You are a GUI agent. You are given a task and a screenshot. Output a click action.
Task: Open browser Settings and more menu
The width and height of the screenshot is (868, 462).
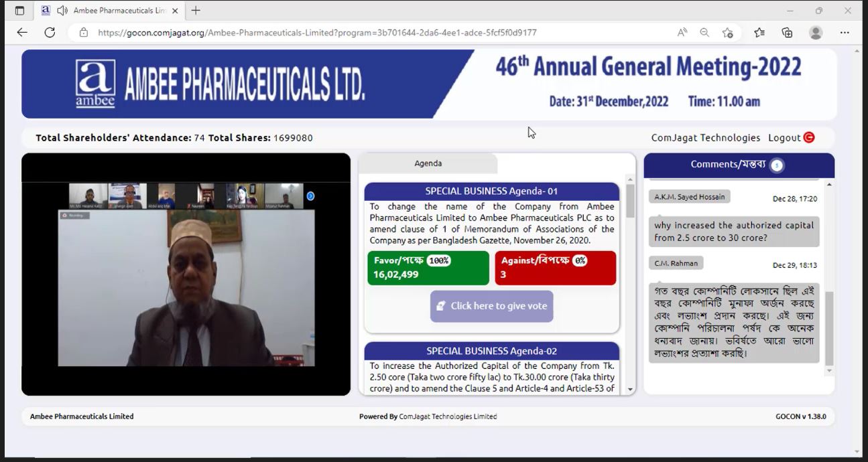coord(845,32)
